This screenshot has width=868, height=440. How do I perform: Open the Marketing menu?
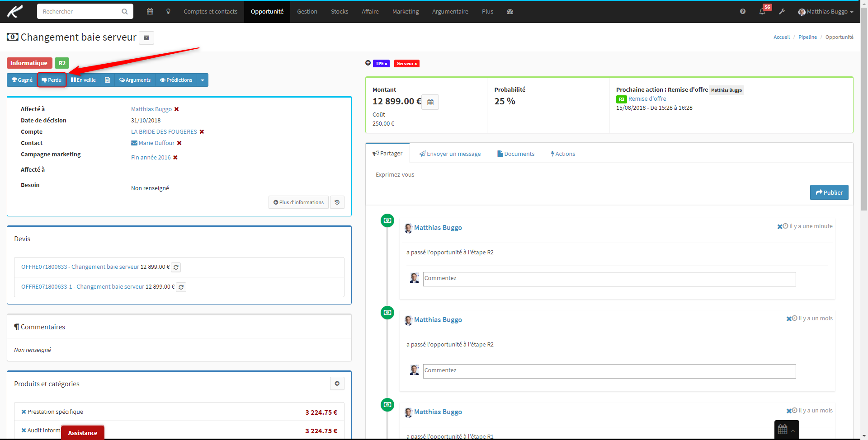[406, 11]
